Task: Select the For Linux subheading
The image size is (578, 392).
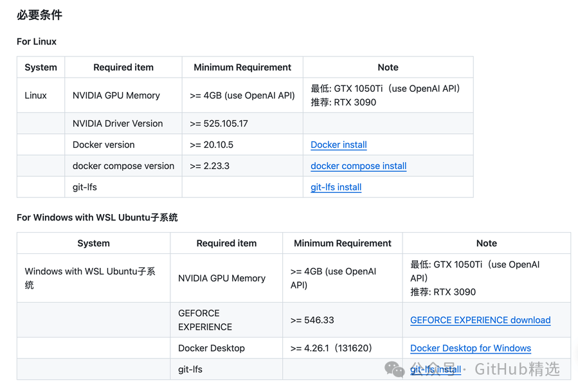Action: point(37,42)
